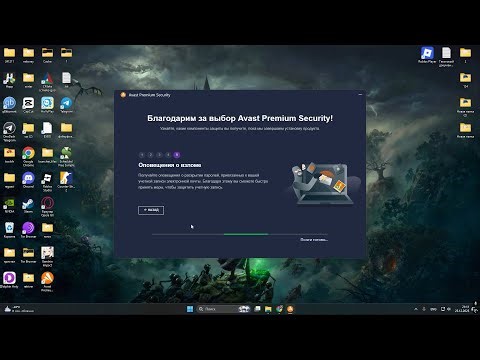Open the Windows Start menu
The width and height of the screenshot is (480, 360).
point(190,309)
